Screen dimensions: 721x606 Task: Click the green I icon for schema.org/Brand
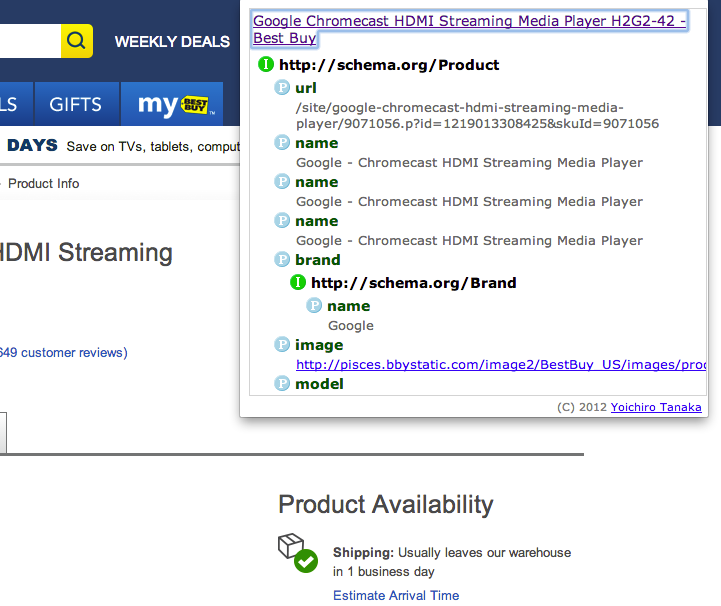[298, 282]
